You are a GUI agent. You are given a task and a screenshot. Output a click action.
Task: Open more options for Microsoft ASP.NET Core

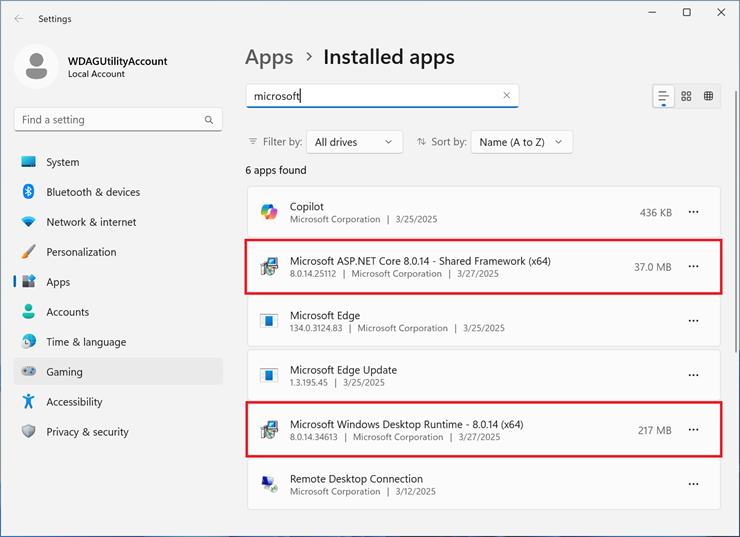click(693, 267)
